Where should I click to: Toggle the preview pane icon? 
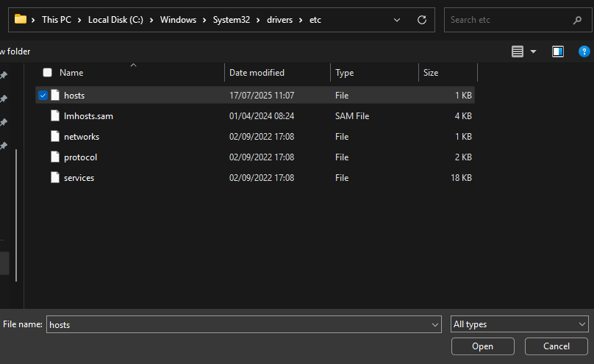(558, 51)
